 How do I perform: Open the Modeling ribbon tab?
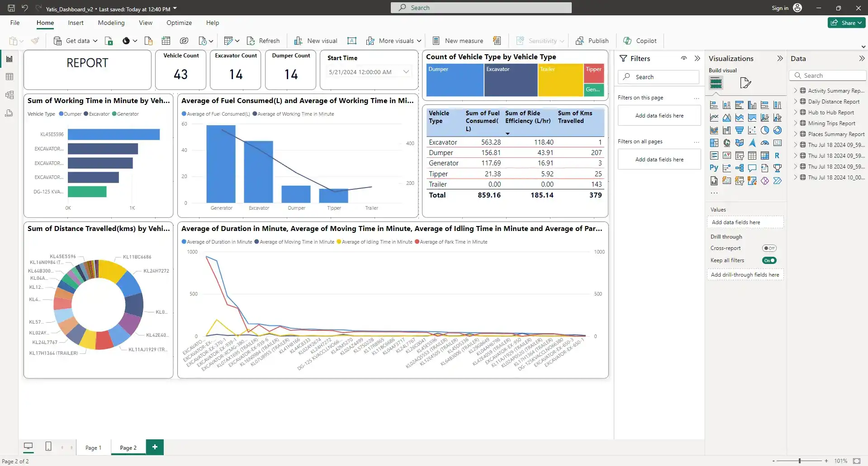coord(111,23)
